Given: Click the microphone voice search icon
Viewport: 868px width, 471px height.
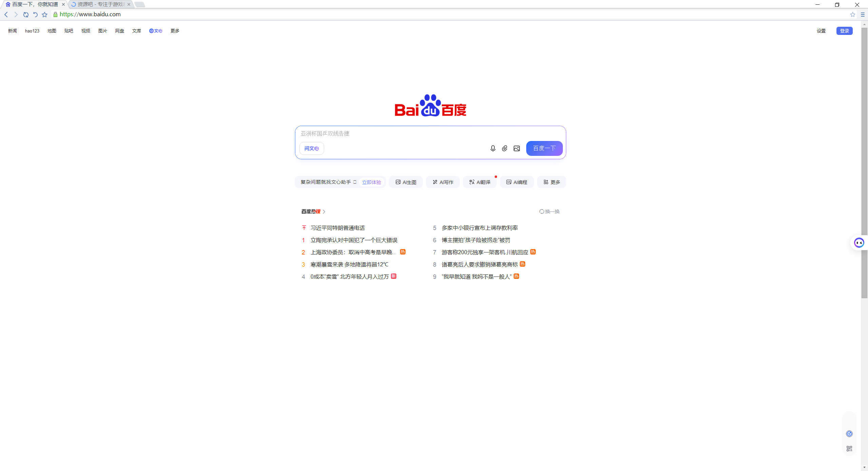Looking at the screenshot, I should coord(493,148).
